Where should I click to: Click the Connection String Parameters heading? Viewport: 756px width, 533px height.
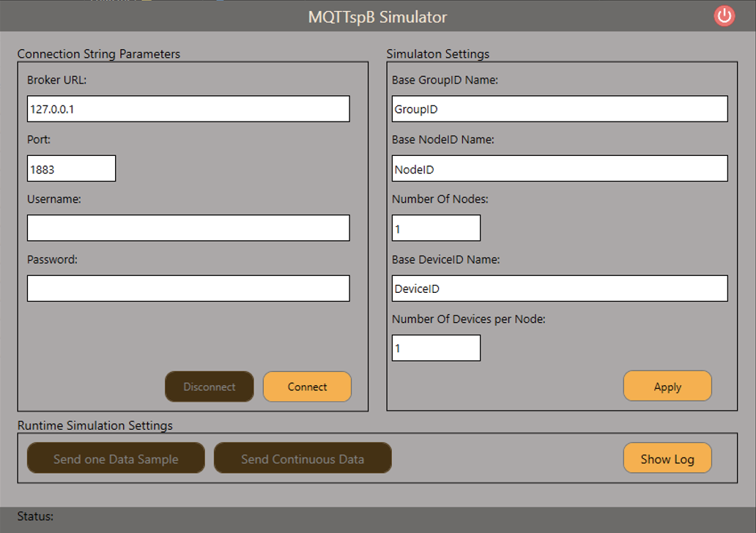tap(99, 54)
